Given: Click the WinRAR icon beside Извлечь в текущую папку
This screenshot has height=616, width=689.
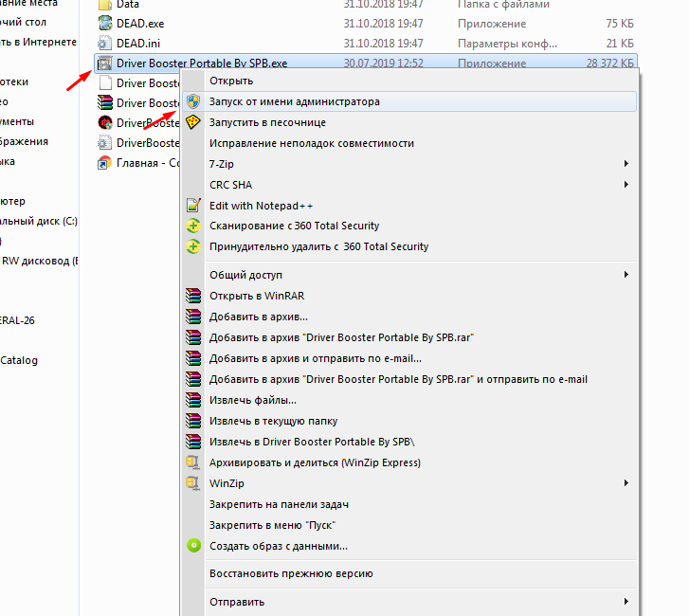Looking at the screenshot, I should 193,421.
